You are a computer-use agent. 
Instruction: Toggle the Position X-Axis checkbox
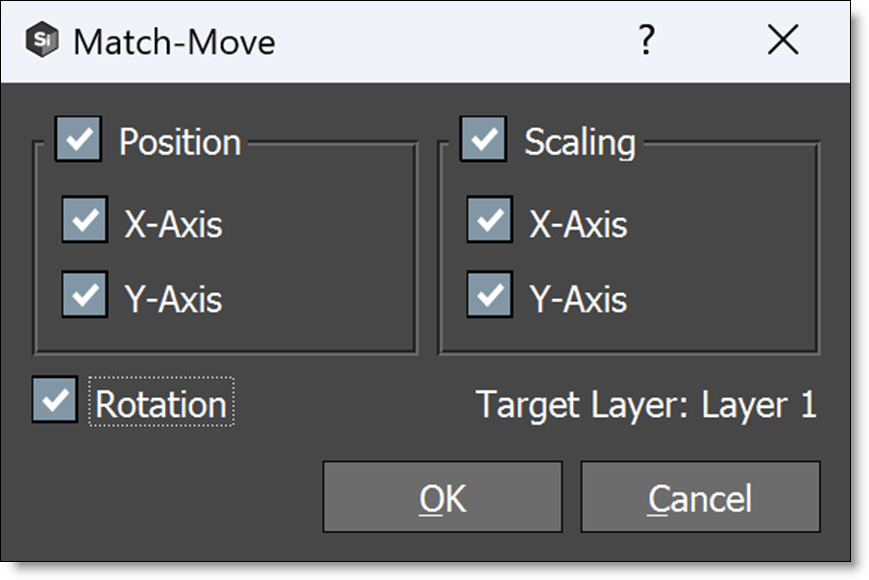pos(85,220)
